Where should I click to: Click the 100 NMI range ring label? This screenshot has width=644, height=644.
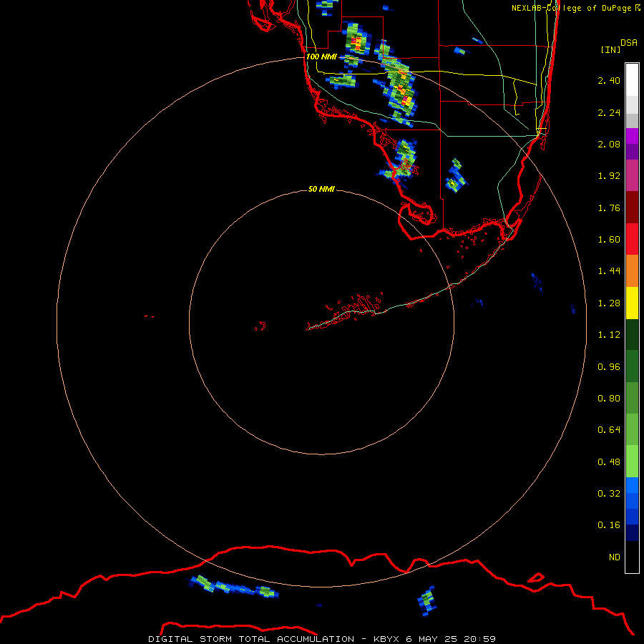[x=321, y=57]
